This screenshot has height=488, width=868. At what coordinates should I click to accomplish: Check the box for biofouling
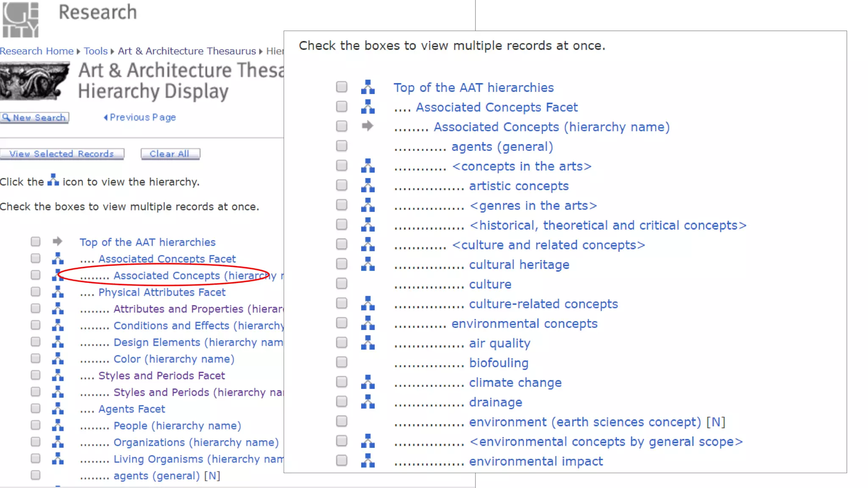[342, 362]
